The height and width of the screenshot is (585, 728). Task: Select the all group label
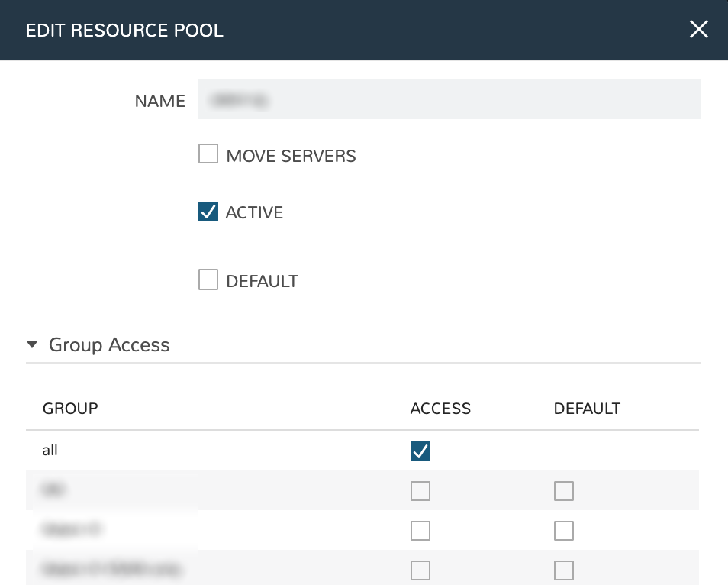coord(50,450)
